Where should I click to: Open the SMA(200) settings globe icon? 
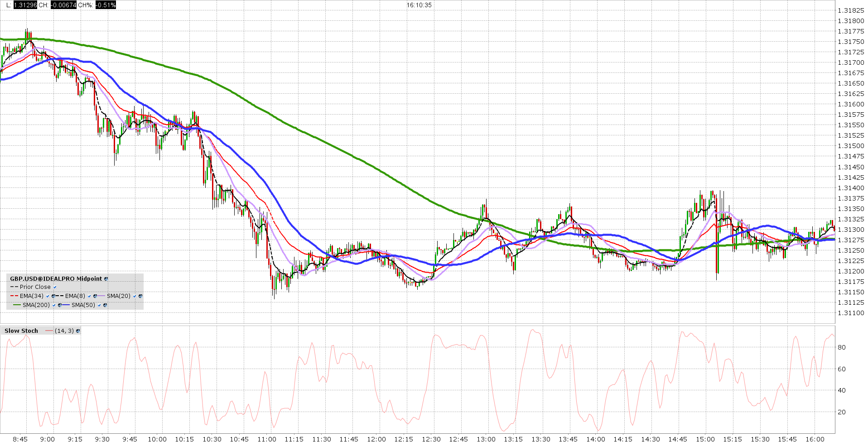pyautogui.click(x=60, y=305)
